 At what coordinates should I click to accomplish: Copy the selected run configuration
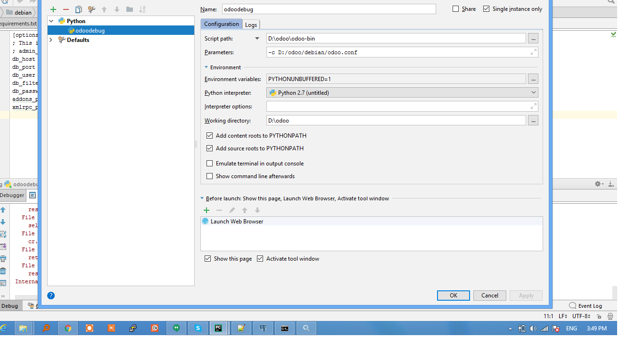79,9
